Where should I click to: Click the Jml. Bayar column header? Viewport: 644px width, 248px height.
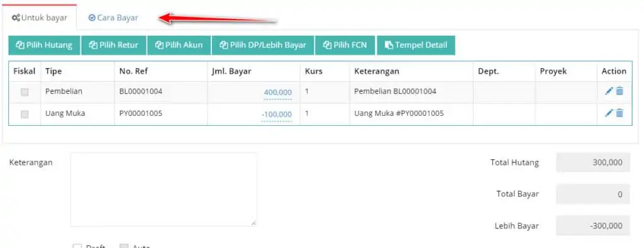tap(254, 71)
